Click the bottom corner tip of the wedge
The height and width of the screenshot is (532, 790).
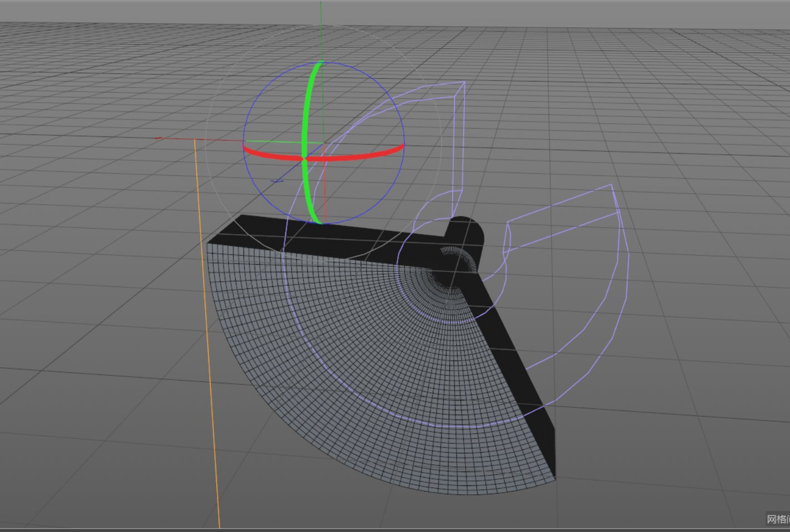click(554, 477)
